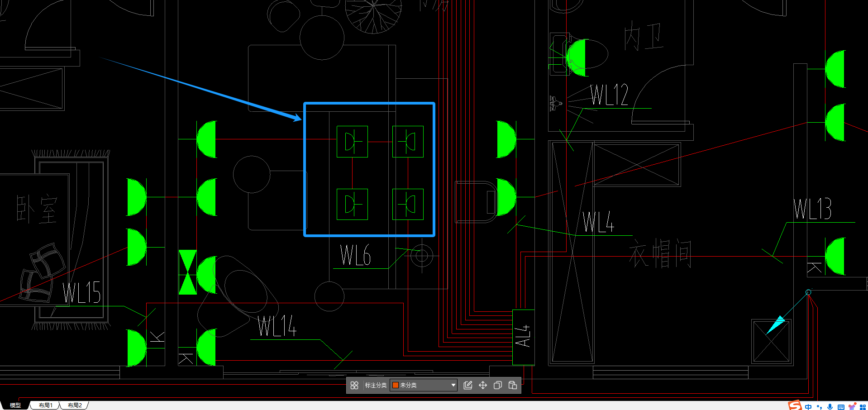
Task: Click the copy icon in annotation toolbar
Action: click(x=498, y=385)
